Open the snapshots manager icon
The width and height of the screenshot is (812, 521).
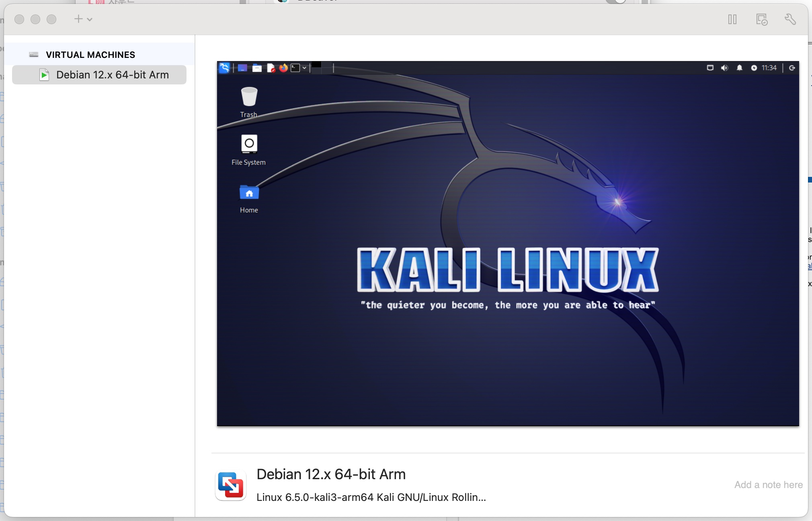[x=762, y=19]
